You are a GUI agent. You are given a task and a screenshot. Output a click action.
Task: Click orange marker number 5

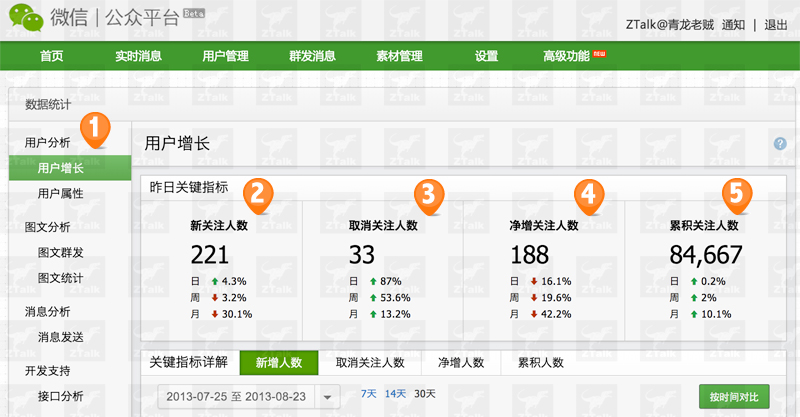737,192
